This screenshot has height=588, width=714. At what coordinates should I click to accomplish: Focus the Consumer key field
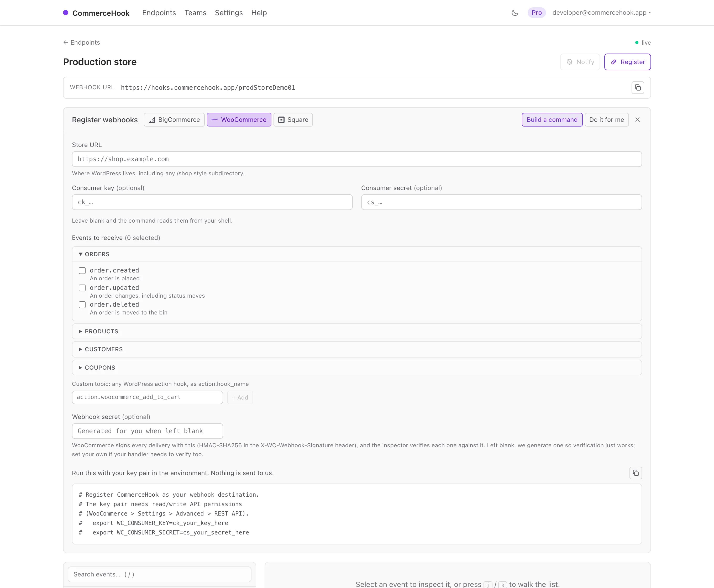[212, 202]
